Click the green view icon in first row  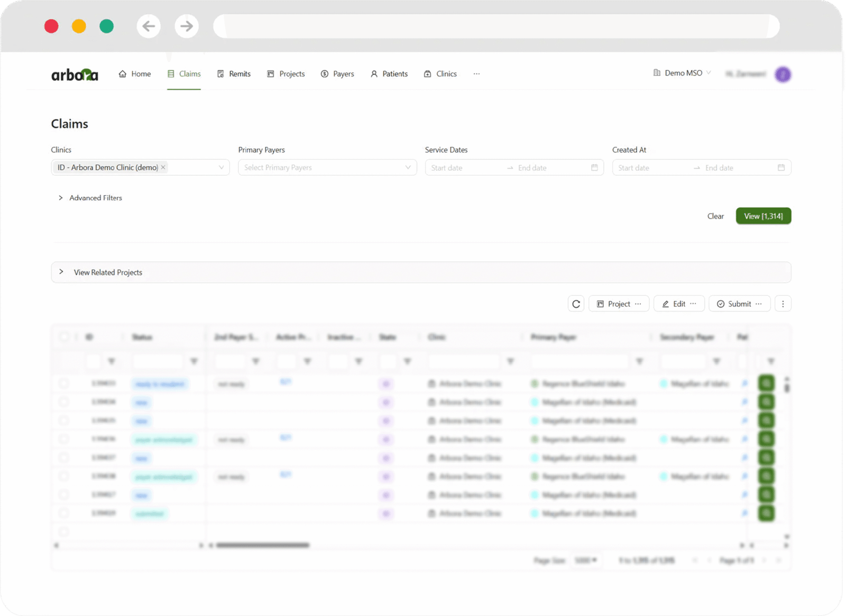point(766,383)
